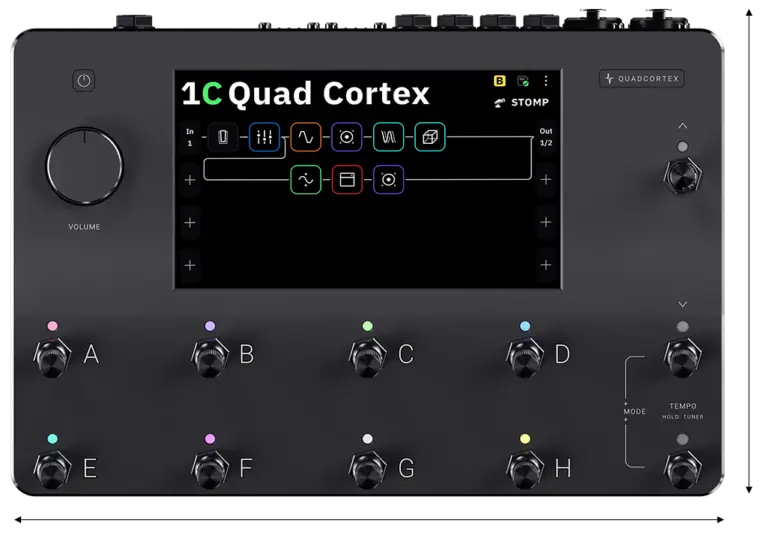Viewport: 768px width, 541px height.
Task: Open the purple speaker block in the top row
Action: click(x=347, y=137)
